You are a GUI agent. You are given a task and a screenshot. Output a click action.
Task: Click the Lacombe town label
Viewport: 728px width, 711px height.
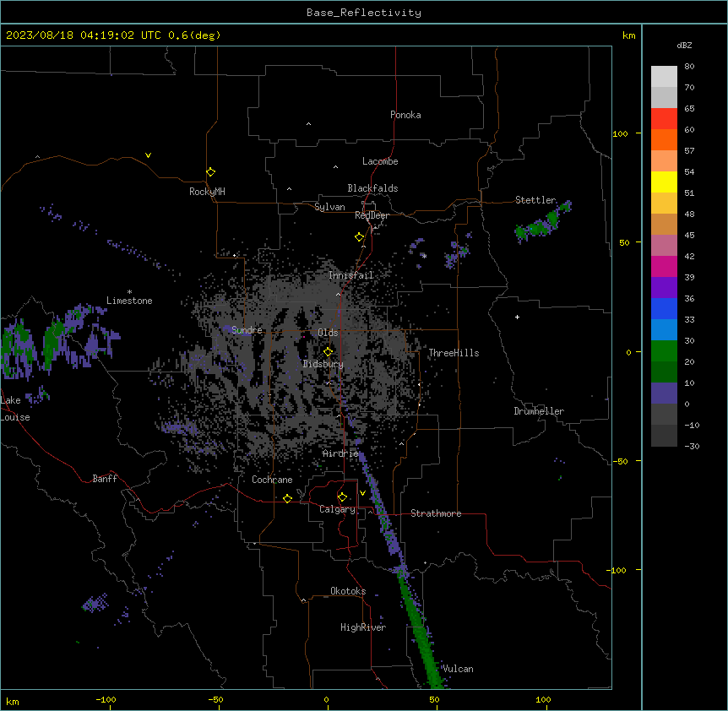380,161
